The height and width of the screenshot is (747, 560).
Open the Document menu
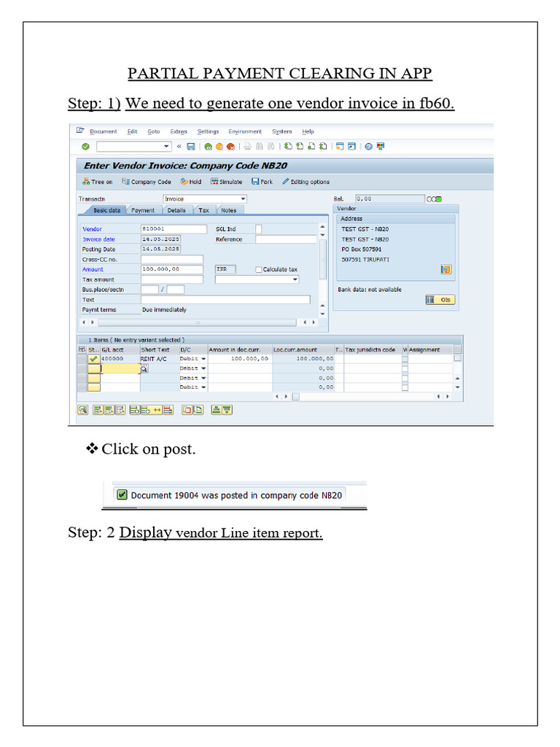[x=103, y=131]
